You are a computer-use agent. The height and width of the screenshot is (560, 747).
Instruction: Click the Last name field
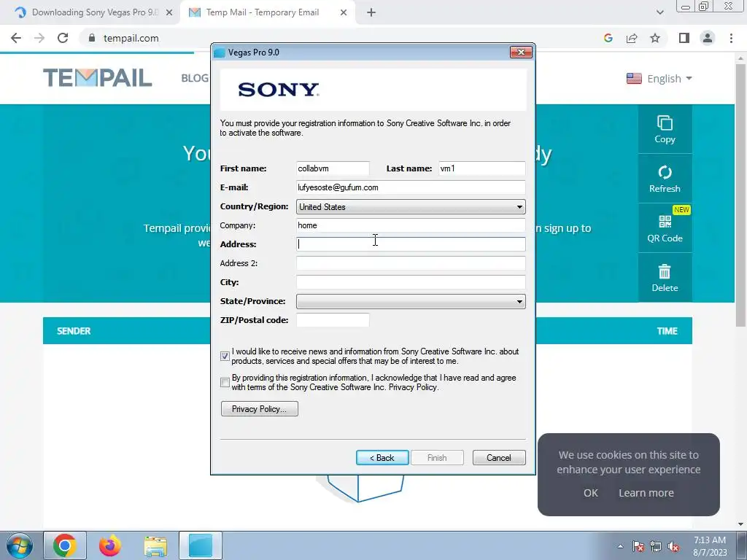481,168
